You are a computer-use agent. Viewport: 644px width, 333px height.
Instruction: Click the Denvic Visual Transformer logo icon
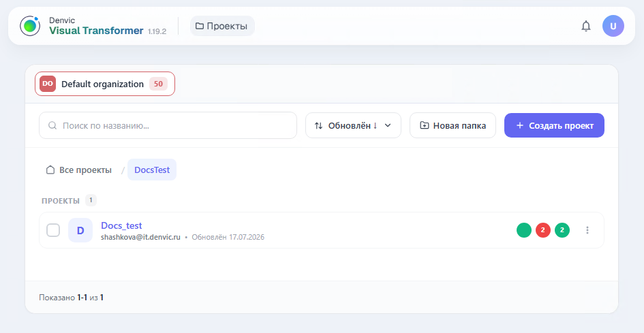click(x=30, y=26)
